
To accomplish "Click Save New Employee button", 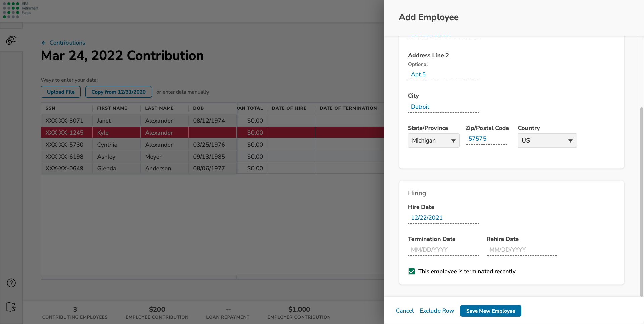I will tap(491, 311).
